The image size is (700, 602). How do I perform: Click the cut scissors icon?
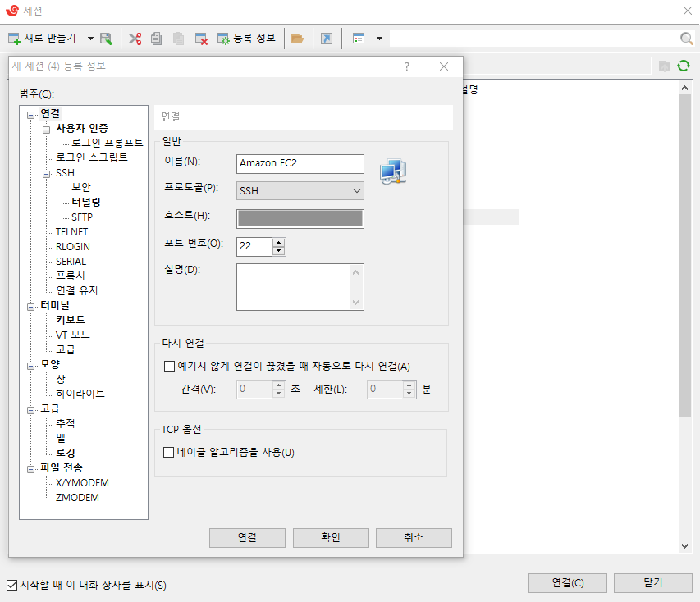[x=135, y=39]
